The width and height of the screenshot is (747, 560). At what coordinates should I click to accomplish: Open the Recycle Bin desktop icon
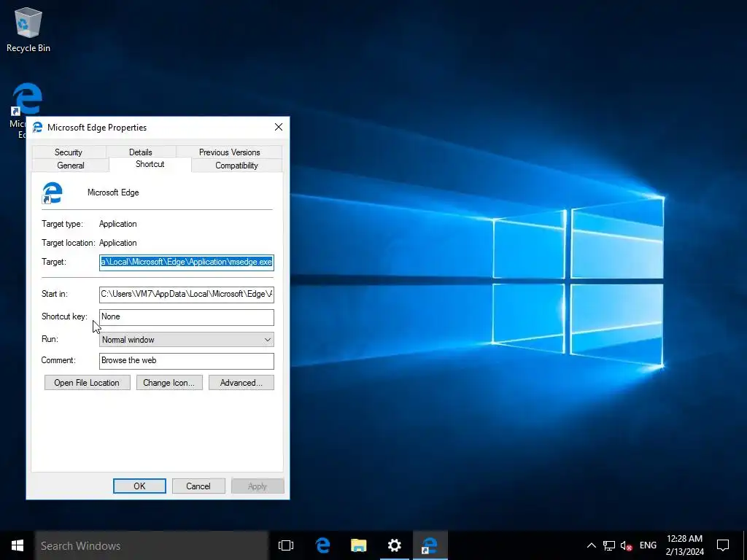pyautogui.click(x=28, y=29)
